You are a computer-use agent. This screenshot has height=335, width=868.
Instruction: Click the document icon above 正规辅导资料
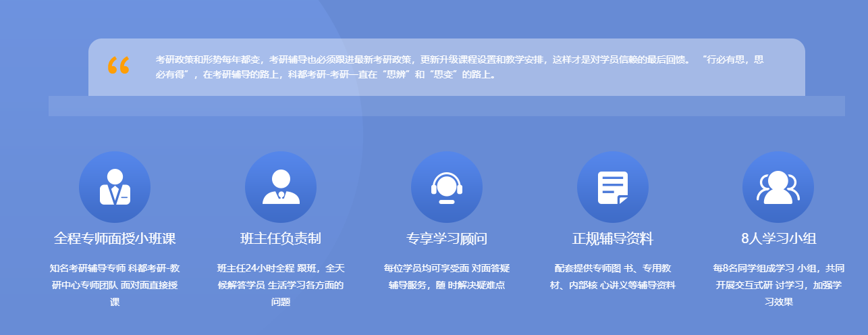pos(613,187)
